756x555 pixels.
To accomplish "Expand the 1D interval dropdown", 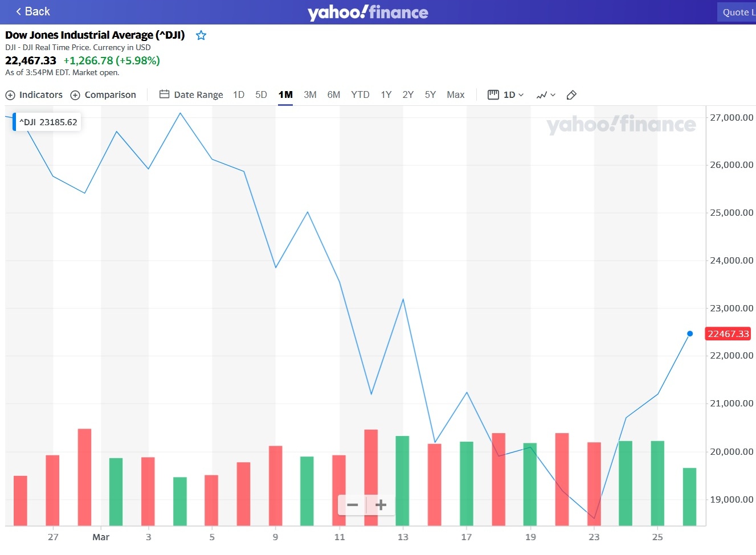I will point(506,95).
